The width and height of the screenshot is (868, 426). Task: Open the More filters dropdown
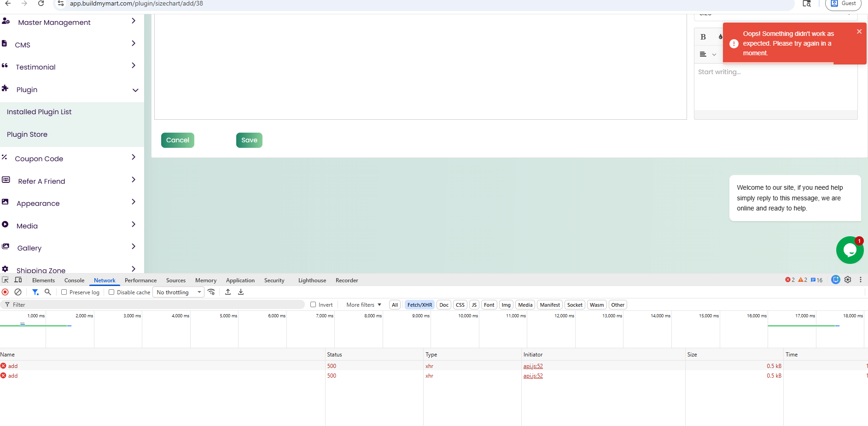coord(364,305)
